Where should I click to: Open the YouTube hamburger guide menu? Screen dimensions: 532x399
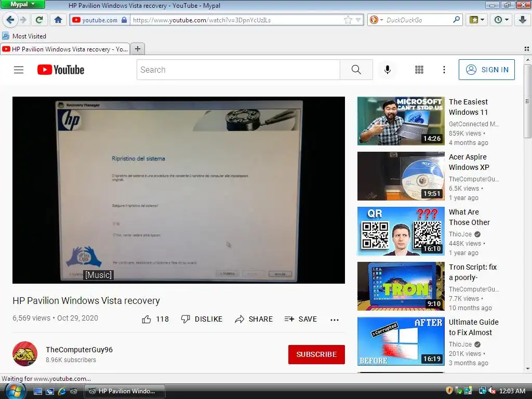point(19,70)
